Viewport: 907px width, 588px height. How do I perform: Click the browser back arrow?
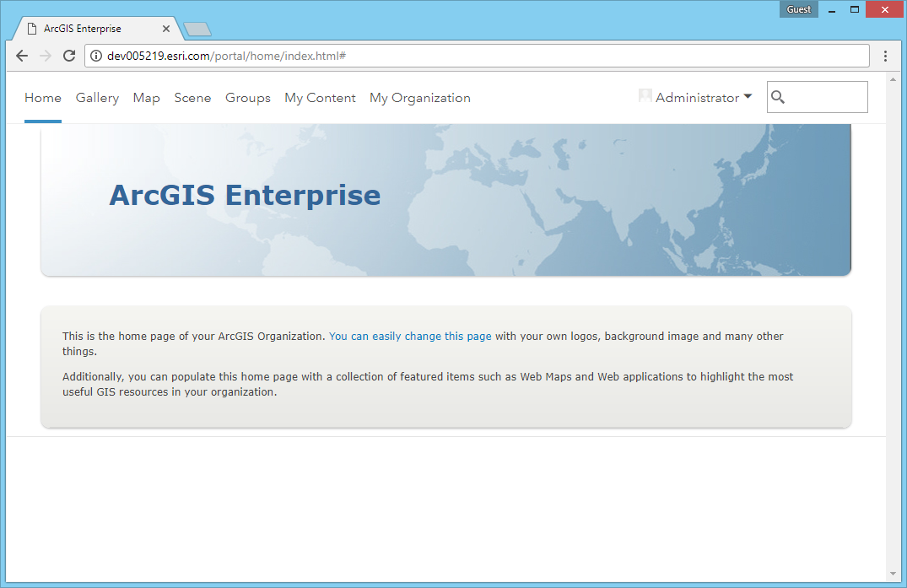22,56
